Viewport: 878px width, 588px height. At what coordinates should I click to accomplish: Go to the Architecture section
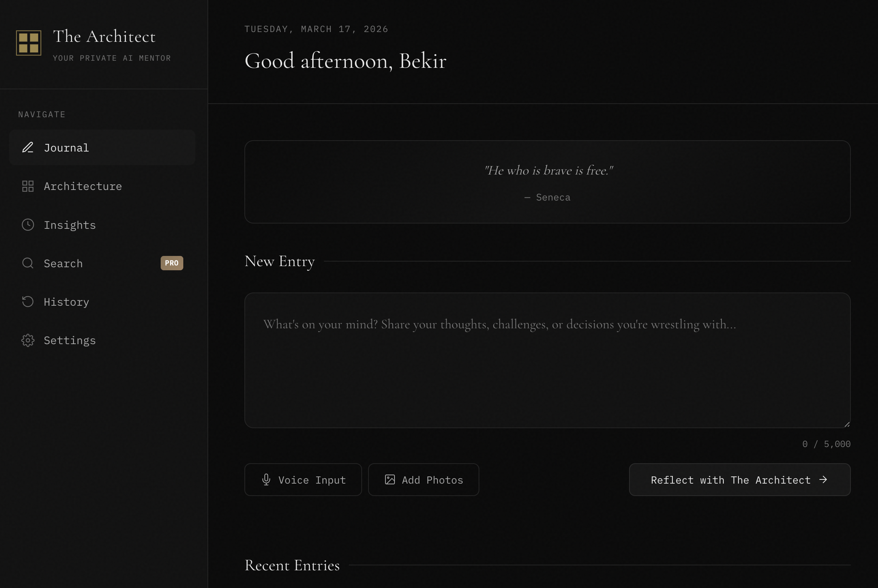click(83, 186)
